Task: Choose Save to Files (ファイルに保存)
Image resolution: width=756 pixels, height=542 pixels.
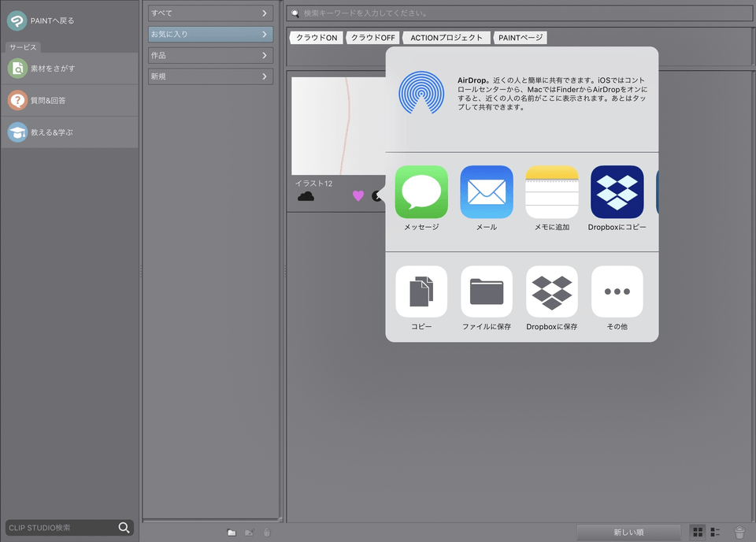Action: (x=487, y=291)
